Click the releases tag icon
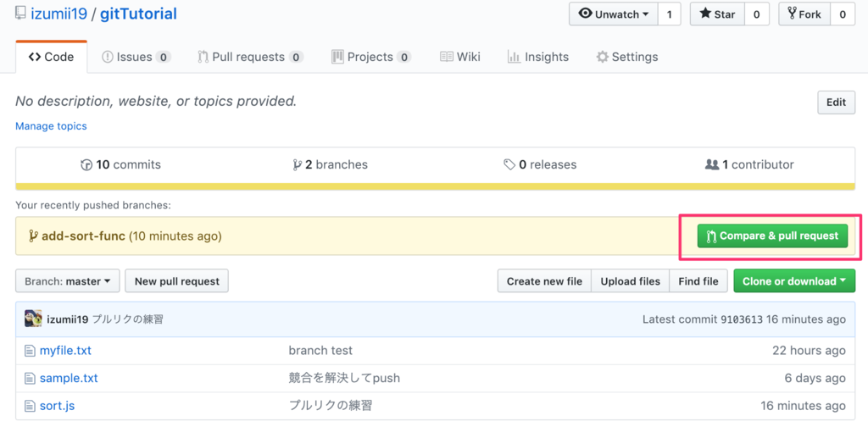 [509, 165]
